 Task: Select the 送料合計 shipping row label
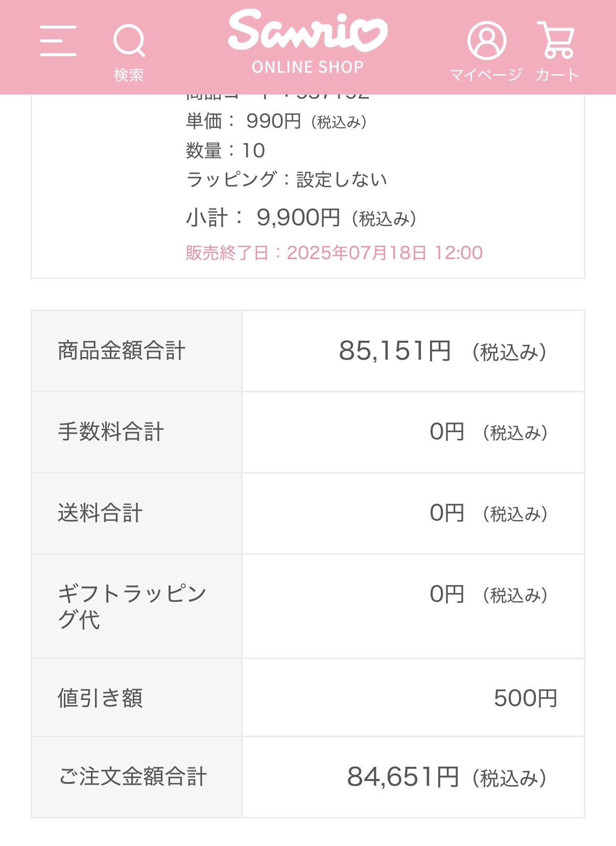click(x=100, y=513)
